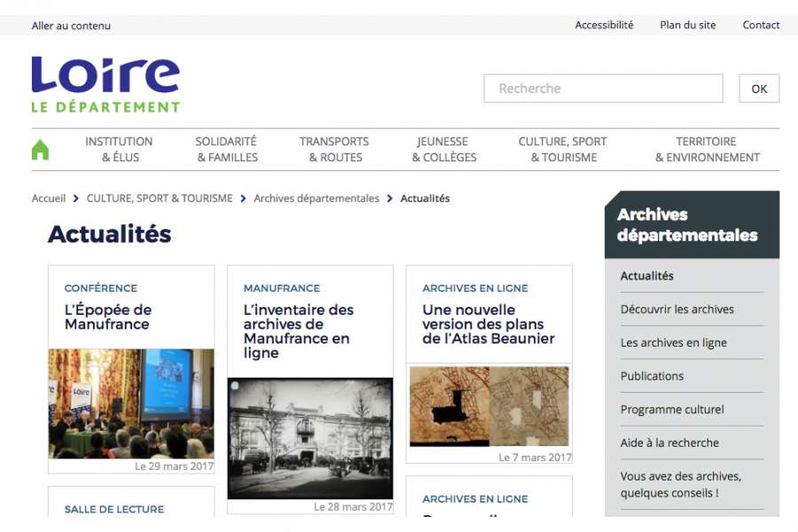Click the CULTURE, SPORT & TOURISME breadcrumb
This screenshot has width=798, height=532.
[160, 198]
